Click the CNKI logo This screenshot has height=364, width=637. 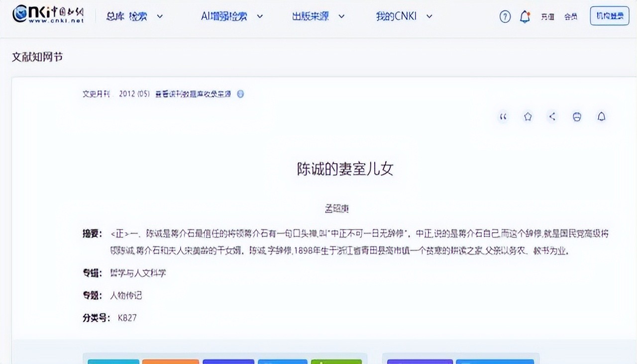coord(48,15)
